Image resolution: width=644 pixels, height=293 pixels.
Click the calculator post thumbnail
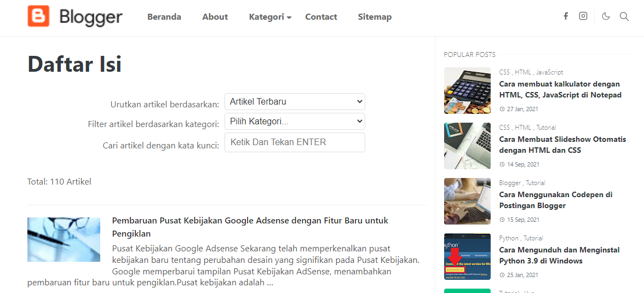(468, 90)
